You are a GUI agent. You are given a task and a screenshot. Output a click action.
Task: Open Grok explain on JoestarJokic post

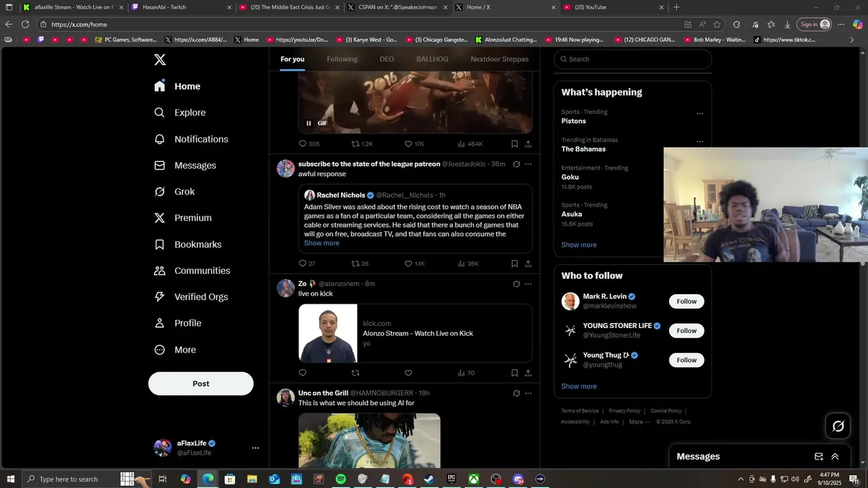pos(516,164)
